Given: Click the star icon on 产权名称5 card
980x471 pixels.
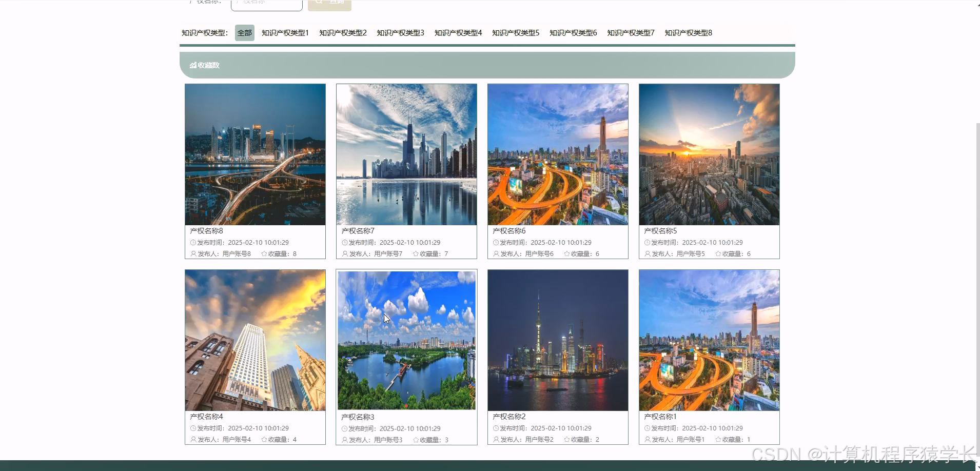Looking at the screenshot, I should [x=718, y=254].
